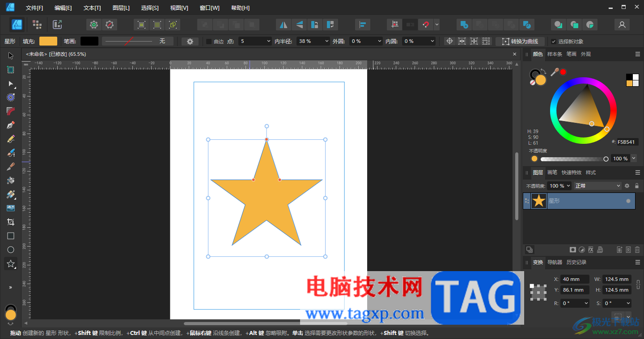This screenshot has width=644, height=339.
Task: Toggle visibility dot of 星形 layer
Action: (x=628, y=201)
